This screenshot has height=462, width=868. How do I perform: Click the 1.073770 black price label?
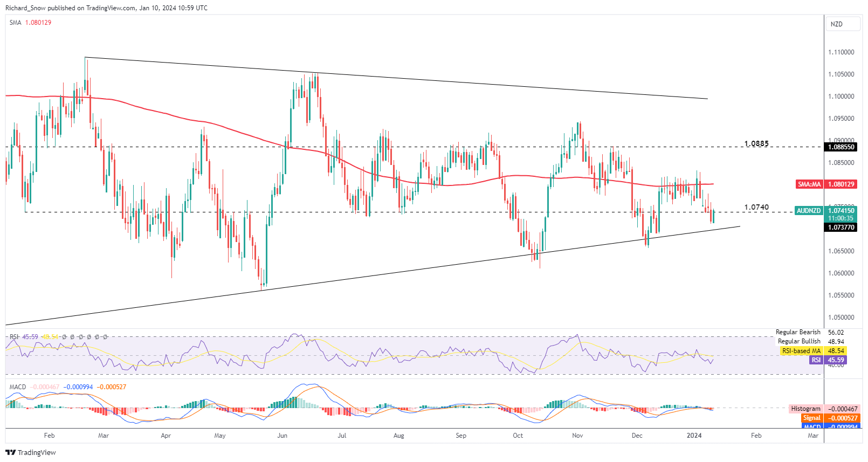pos(842,227)
